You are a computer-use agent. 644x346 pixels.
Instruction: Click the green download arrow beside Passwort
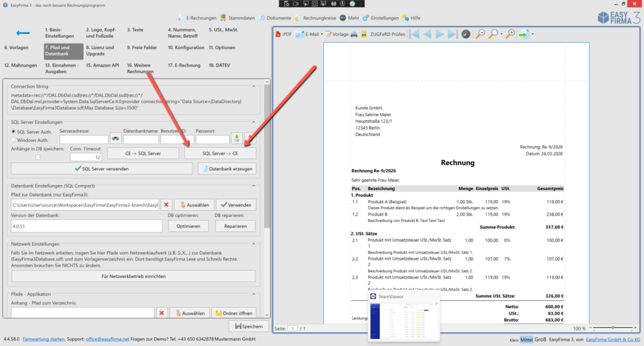(236, 138)
